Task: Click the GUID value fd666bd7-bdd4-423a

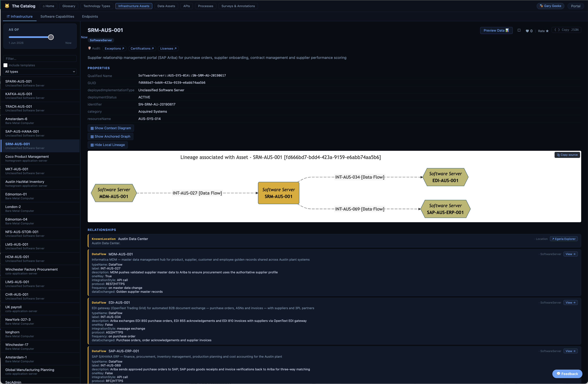Action: [x=172, y=83]
